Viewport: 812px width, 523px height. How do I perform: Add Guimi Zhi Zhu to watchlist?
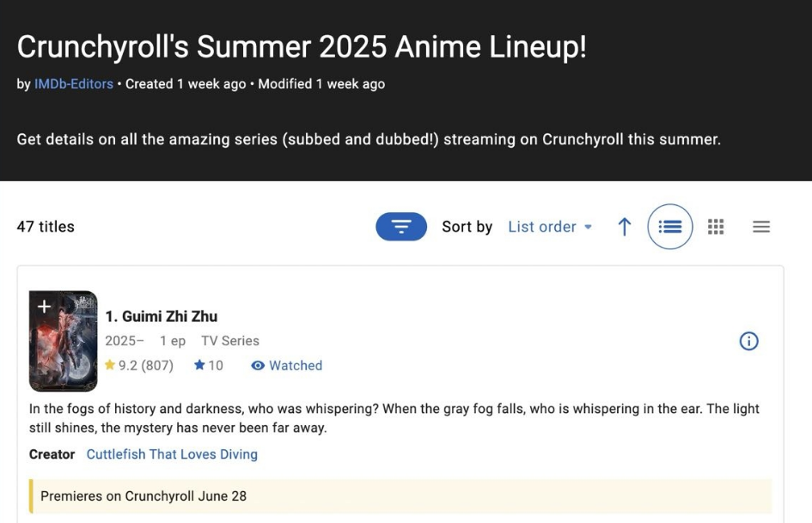44,307
